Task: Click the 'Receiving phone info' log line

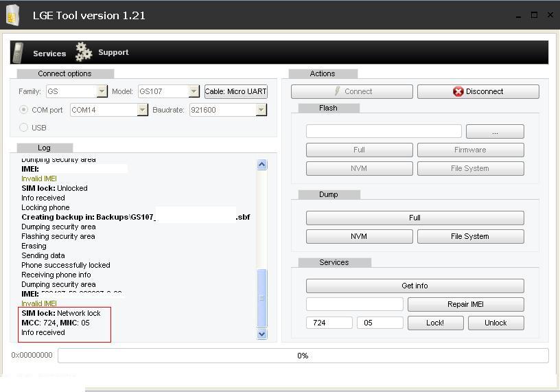Action: coord(56,275)
